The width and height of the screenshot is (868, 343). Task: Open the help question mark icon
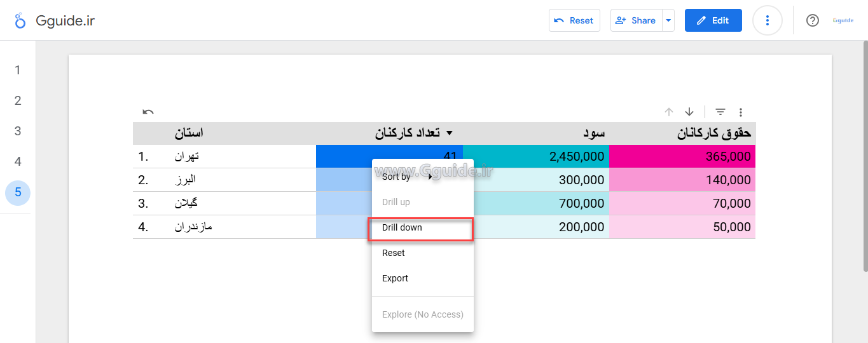coord(812,20)
